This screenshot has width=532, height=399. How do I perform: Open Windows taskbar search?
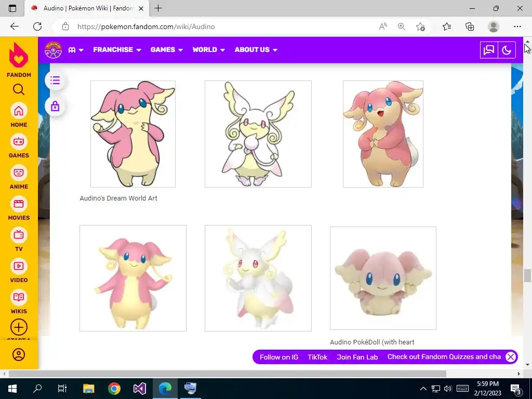click(37, 388)
